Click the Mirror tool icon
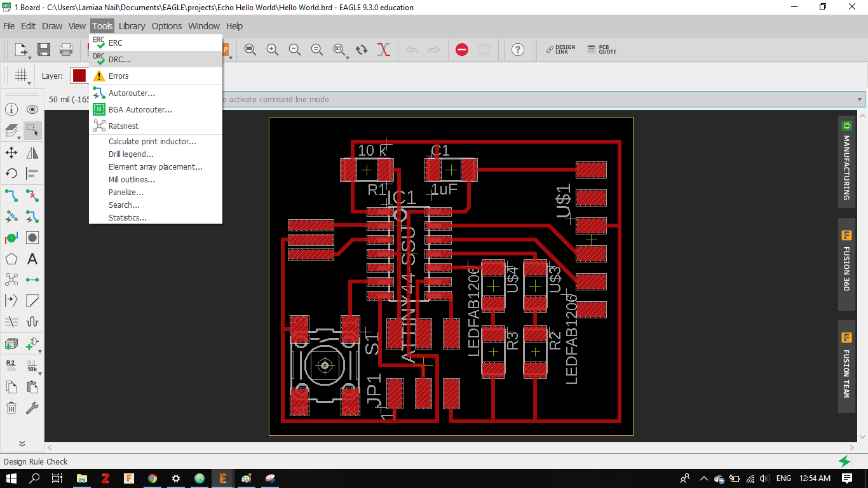The height and width of the screenshot is (488, 868). [x=32, y=152]
